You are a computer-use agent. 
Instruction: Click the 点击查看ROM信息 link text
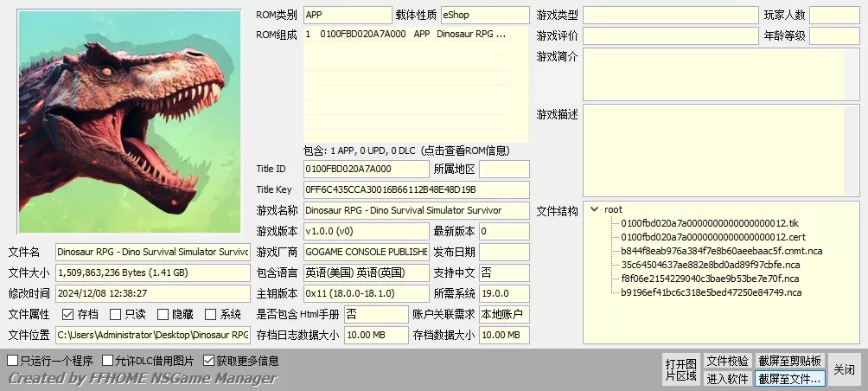pyautogui.click(x=464, y=150)
